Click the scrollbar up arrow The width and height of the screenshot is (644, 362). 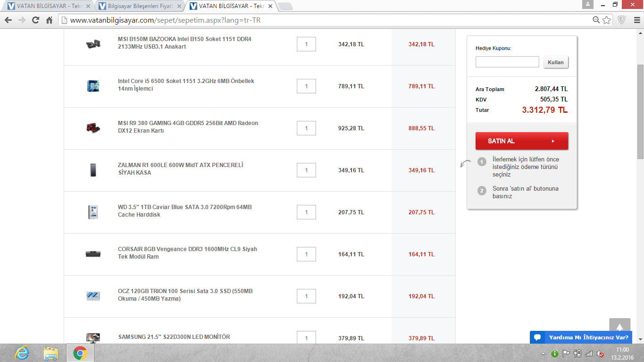tap(640, 33)
